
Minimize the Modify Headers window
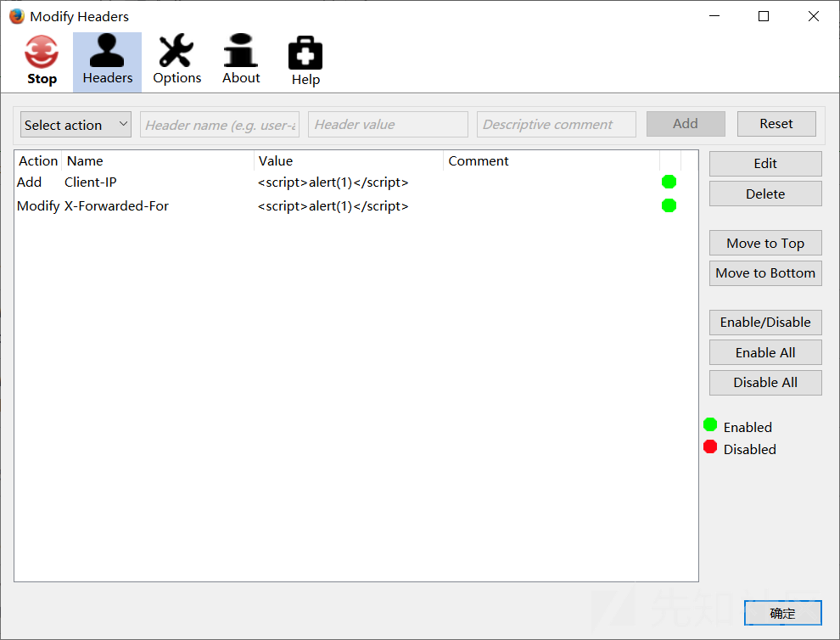click(714, 16)
